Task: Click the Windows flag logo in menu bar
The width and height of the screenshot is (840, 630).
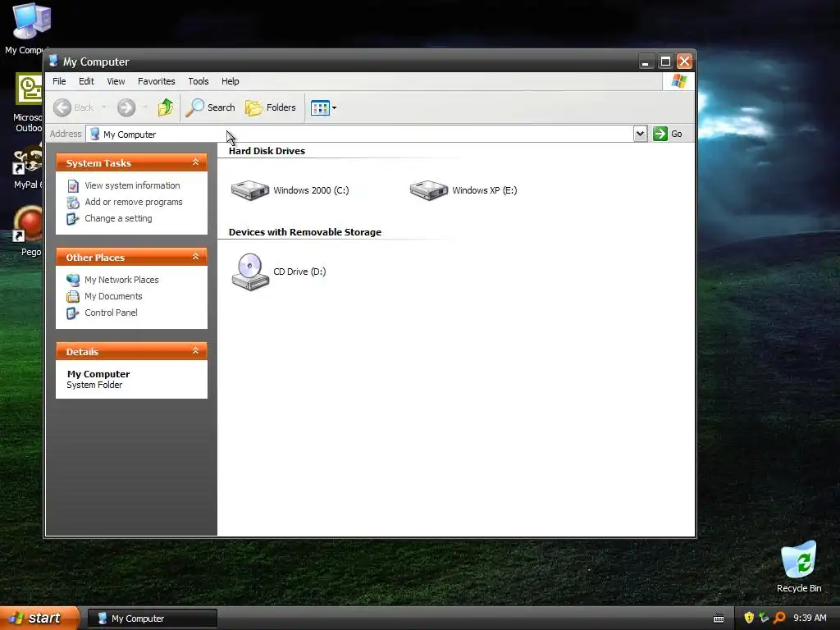Action: click(x=678, y=81)
